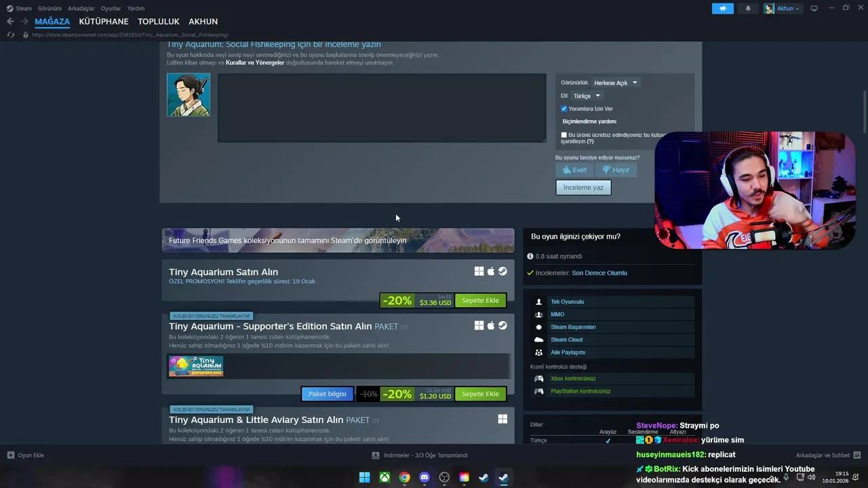
Task: Switch to AKHUN profile tab
Action: click(203, 22)
